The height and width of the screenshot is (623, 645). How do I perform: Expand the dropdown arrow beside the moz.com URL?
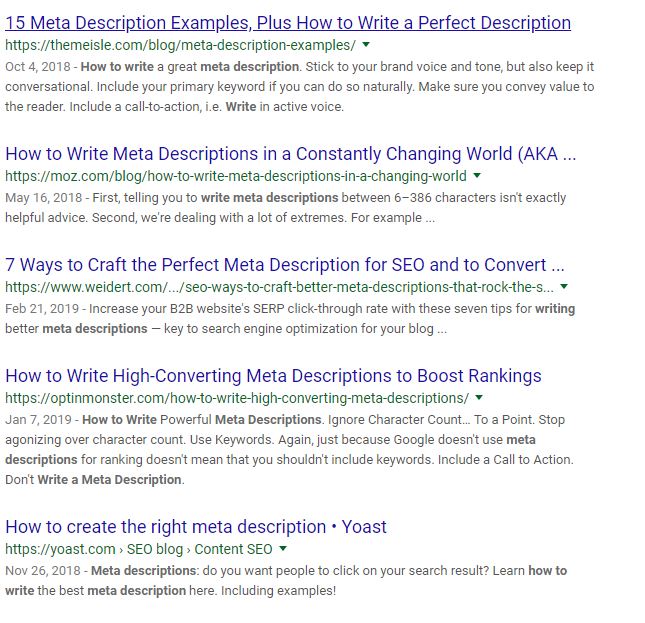click(x=477, y=177)
